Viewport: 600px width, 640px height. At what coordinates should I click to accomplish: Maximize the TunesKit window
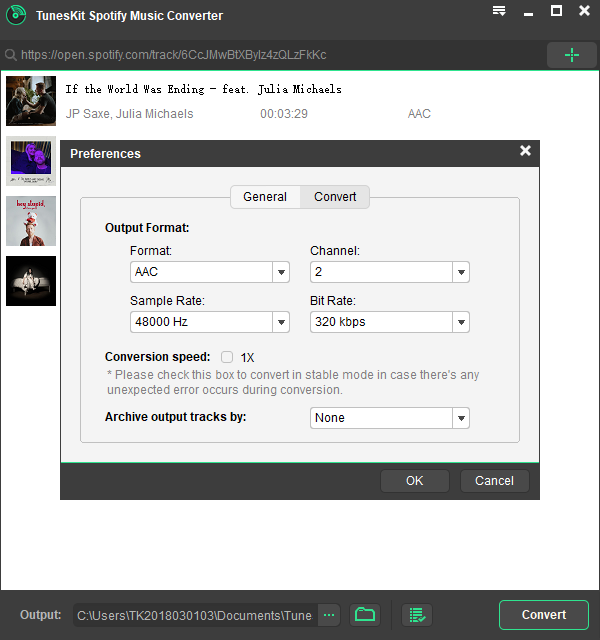tap(556, 11)
